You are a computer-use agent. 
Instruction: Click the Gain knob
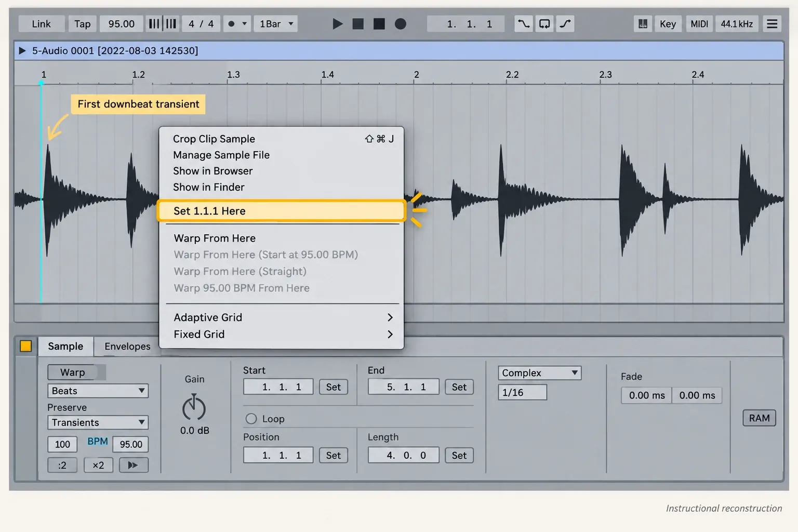pos(194,408)
